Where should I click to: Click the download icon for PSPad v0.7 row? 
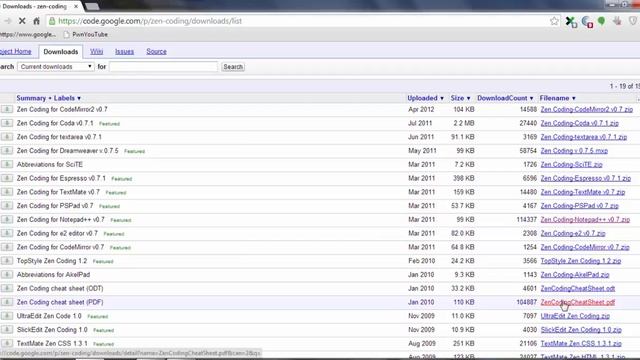point(7,206)
